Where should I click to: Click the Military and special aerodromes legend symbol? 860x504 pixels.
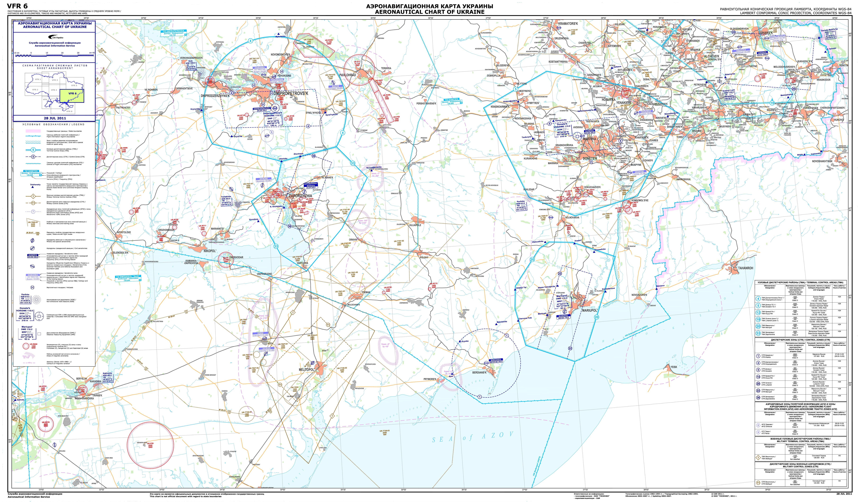tap(33, 240)
